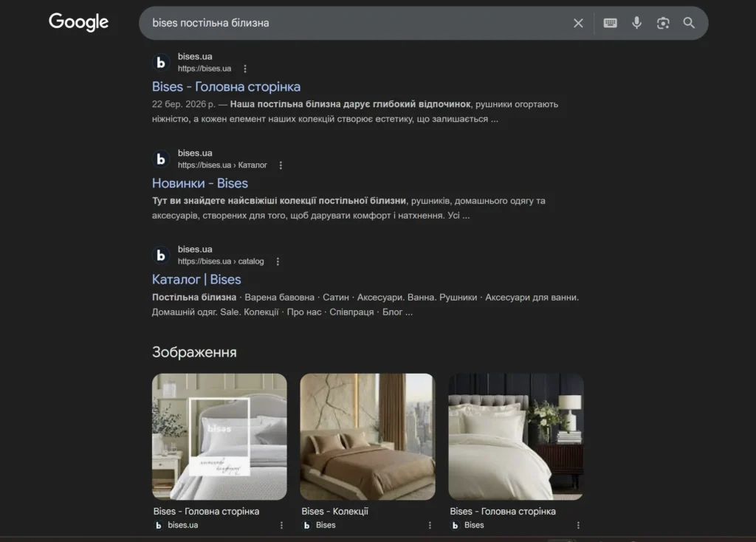Clear the search box with X icon
The image size is (756, 542).
578,23
